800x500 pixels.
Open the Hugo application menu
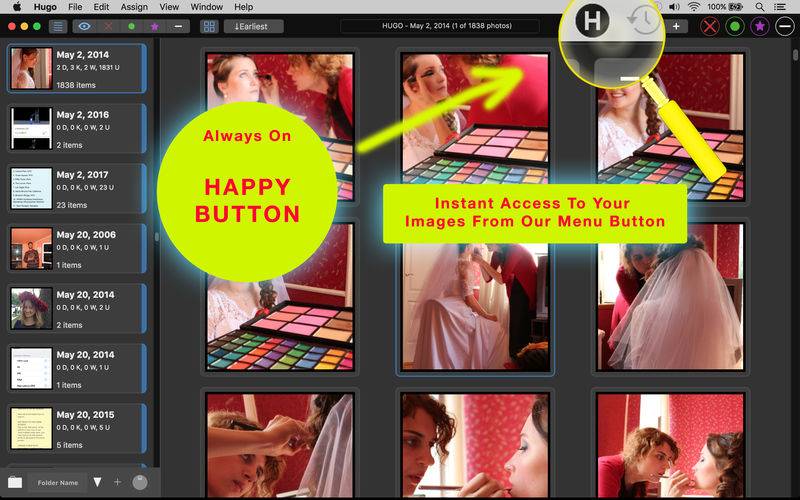pos(45,7)
